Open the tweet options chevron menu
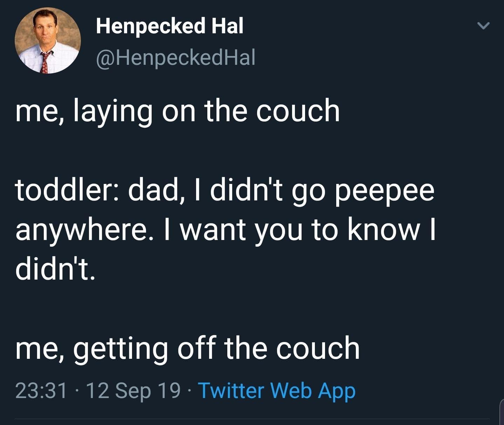 tap(483, 26)
